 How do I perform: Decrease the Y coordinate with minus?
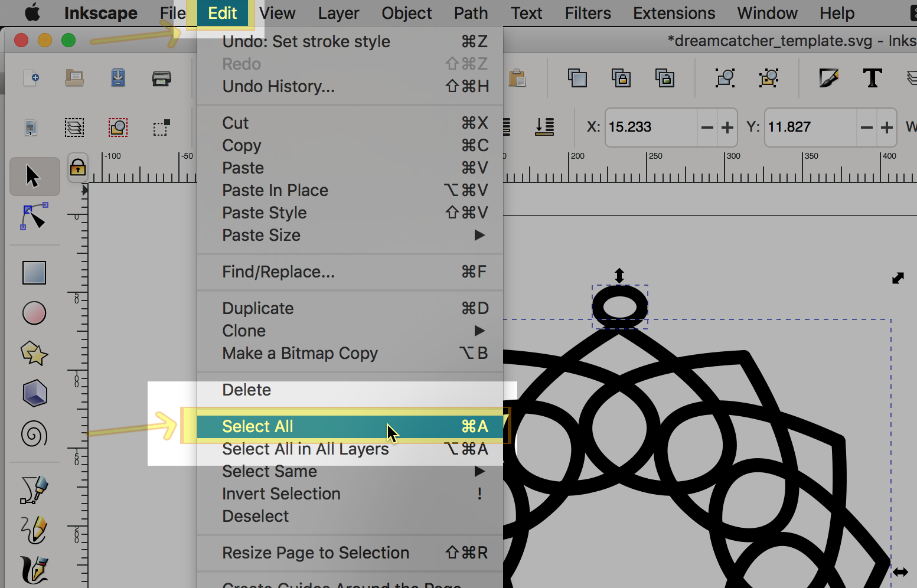[x=866, y=128]
